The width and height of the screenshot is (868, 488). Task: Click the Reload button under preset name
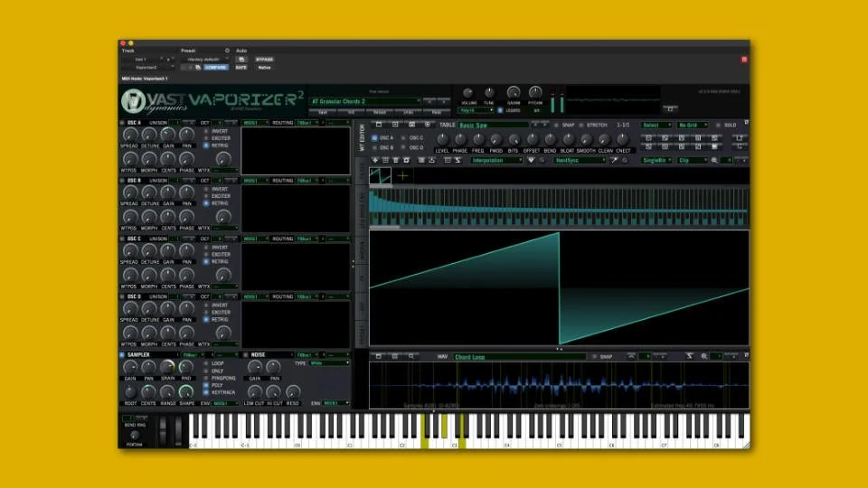click(x=379, y=112)
